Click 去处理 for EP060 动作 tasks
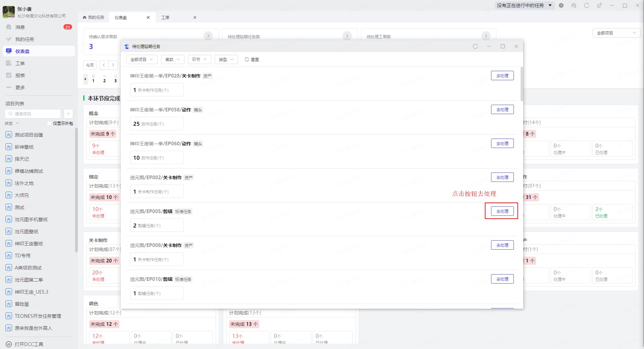Screen dimensions: 644x349 (x=502, y=143)
